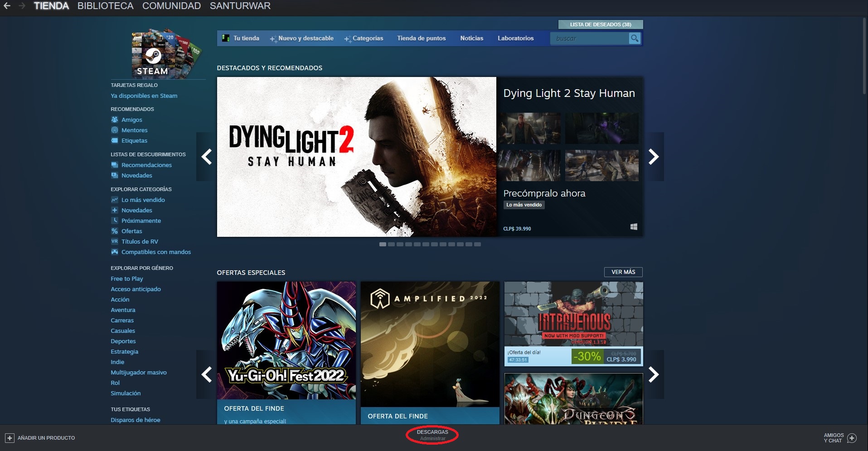Open the LISTA DE DESEADOS button
868x451 pixels.
(x=601, y=24)
